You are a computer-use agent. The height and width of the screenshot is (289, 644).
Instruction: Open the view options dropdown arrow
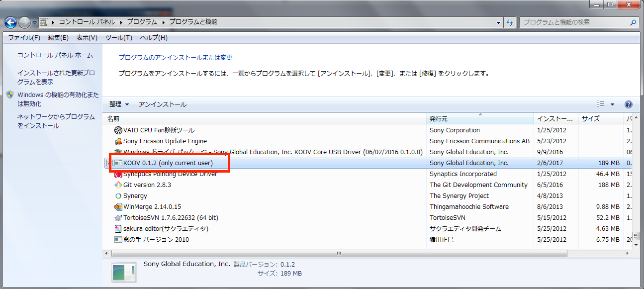click(x=612, y=104)
